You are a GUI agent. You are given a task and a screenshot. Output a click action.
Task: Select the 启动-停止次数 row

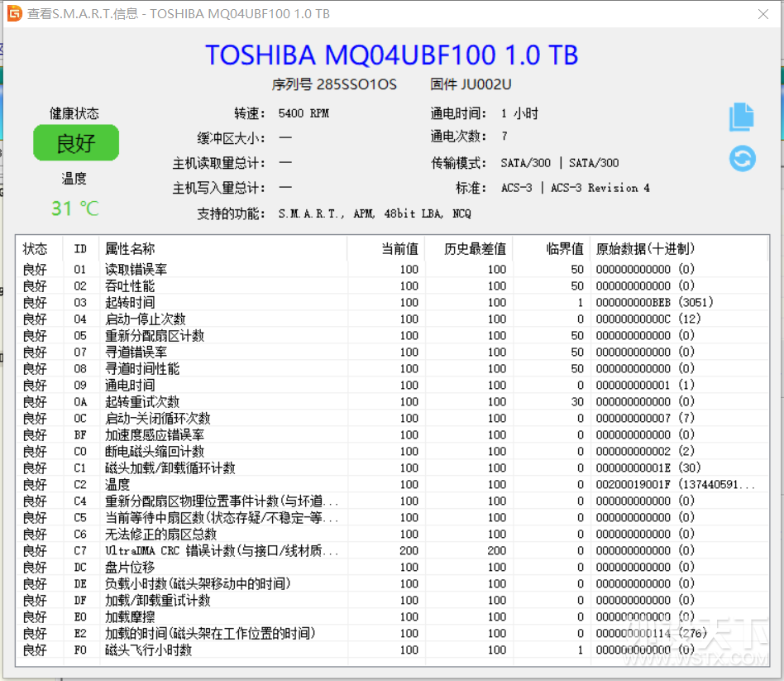pyautogui.click(x=393, y=319)
